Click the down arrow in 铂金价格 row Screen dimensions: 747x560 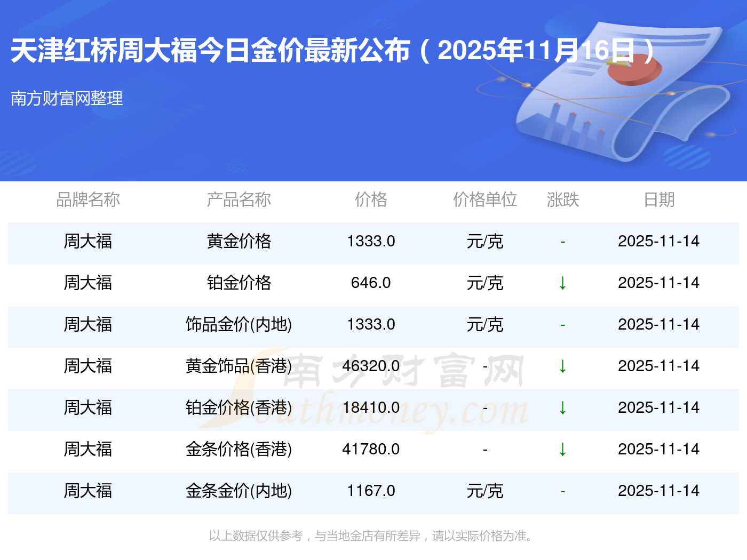(562, 283)
